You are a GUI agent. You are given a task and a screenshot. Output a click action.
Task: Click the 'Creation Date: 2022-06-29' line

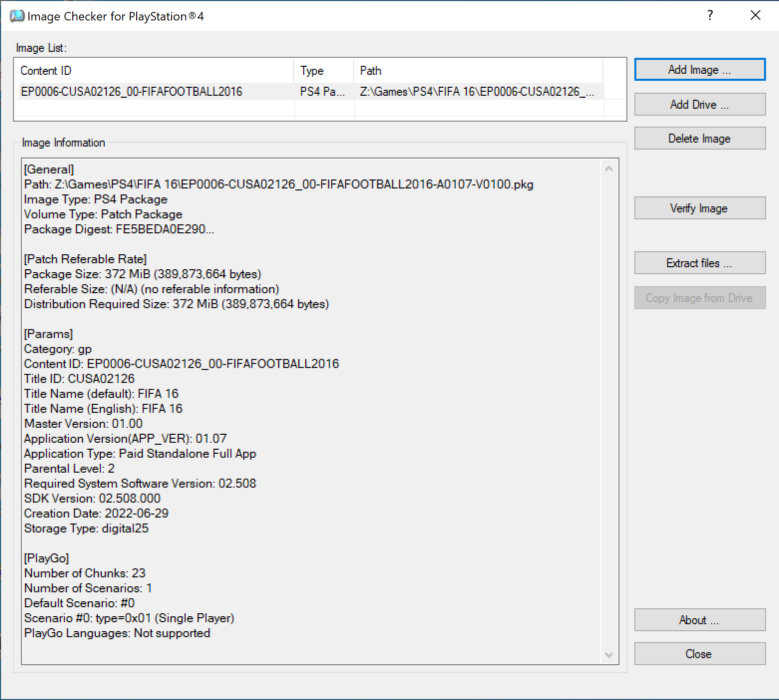point(96,514)
